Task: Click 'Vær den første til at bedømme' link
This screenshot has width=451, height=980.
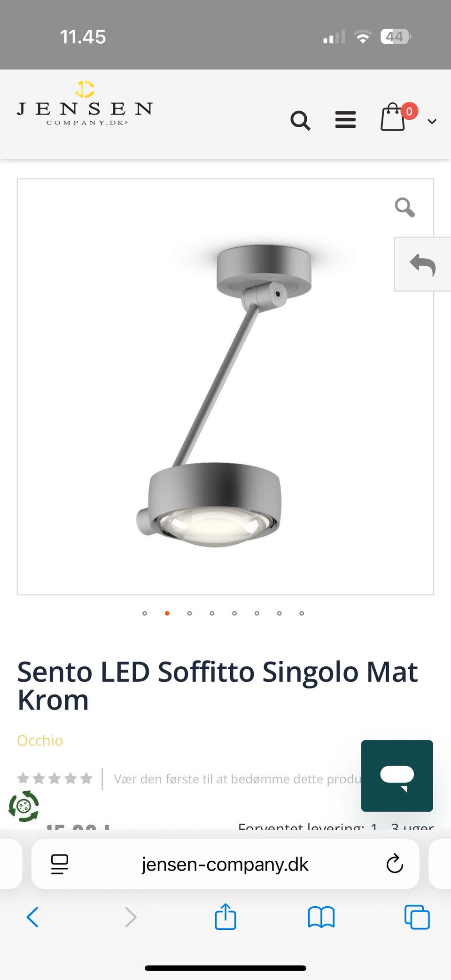Action: point(237,779)
